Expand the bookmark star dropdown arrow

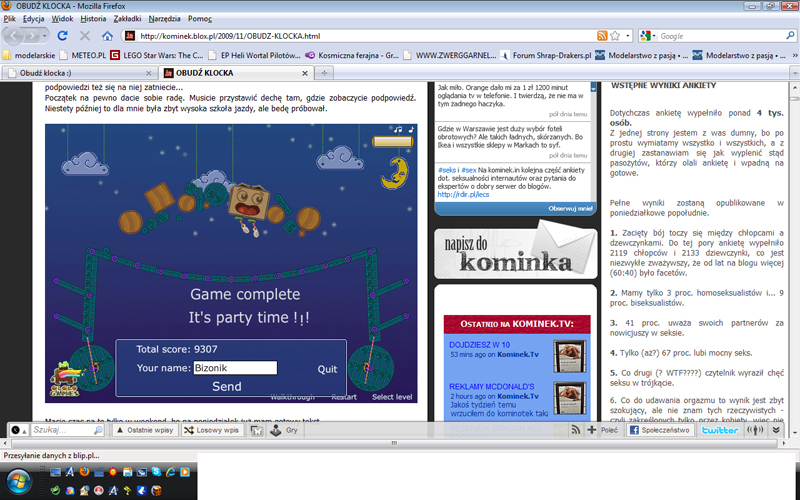pos(628,36)
